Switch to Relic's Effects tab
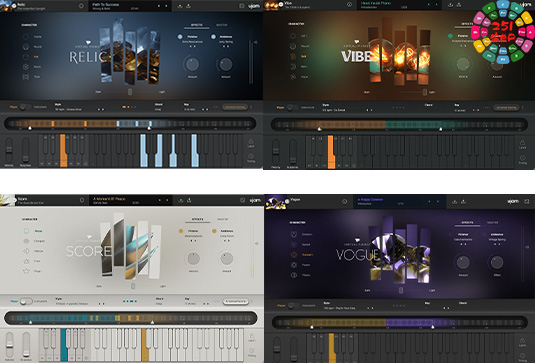Viewport: 535px width, 363px height. tap(197, 25)
